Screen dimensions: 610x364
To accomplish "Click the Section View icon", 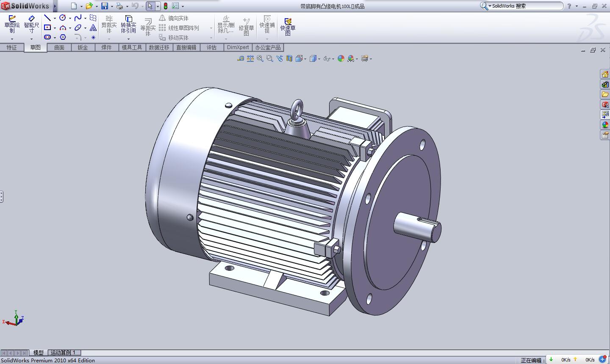I will pos(289,59).
